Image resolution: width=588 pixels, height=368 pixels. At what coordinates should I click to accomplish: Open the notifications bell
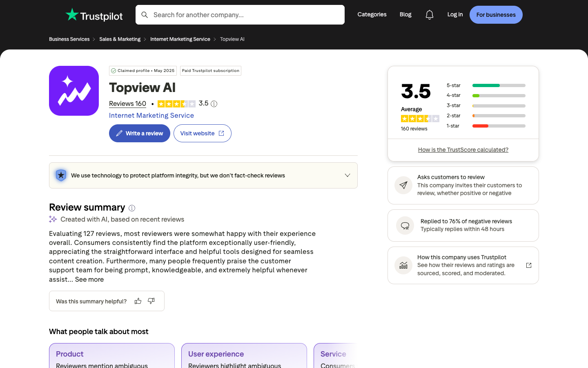429,15
